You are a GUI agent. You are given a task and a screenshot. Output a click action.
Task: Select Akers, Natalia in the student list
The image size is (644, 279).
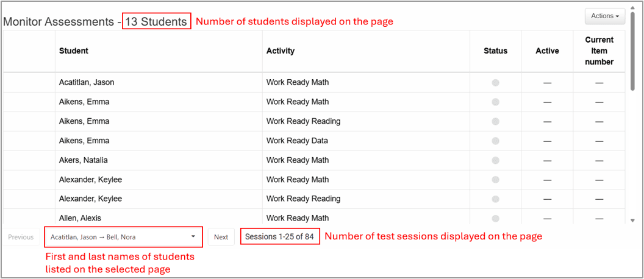coord(84,160)
